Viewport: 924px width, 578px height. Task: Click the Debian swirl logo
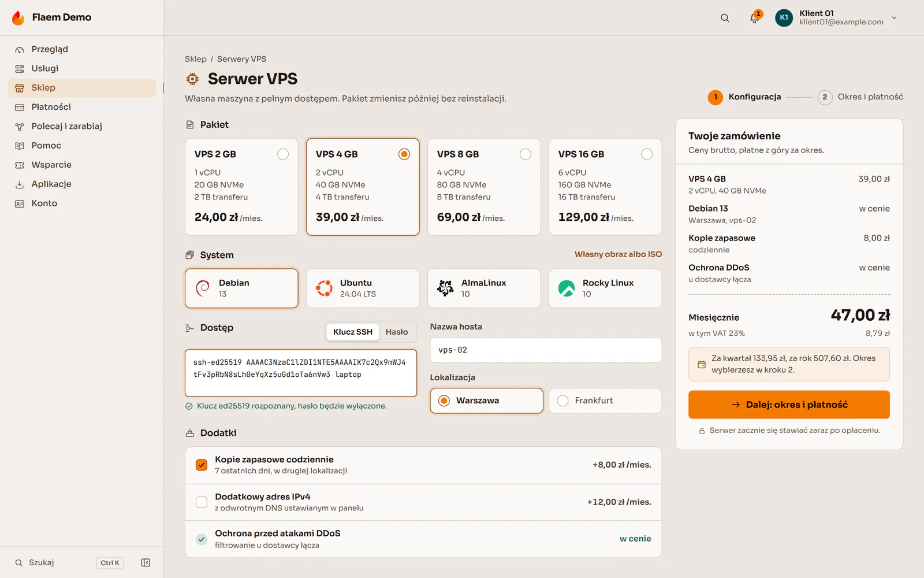click(203, 288)
